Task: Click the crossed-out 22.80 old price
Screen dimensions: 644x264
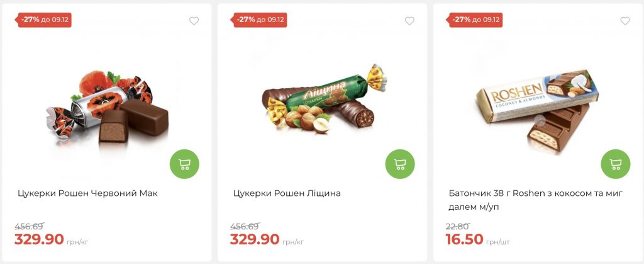Action: point(457,226)
